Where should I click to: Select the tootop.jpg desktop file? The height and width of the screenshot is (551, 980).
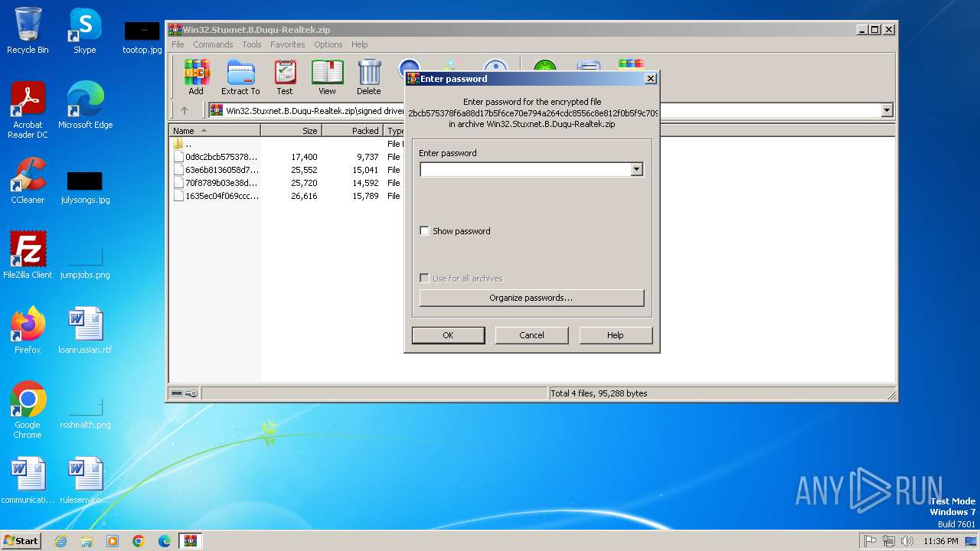[142, 37]
